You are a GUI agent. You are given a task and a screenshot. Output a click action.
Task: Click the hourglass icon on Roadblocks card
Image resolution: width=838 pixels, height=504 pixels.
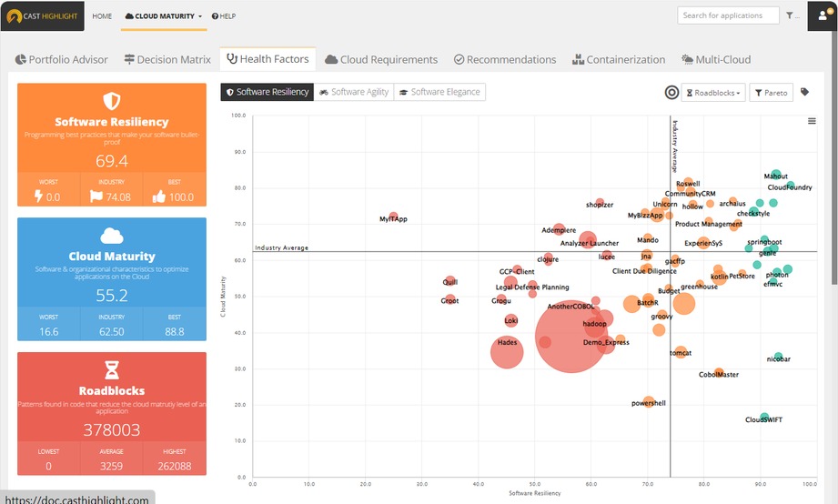(x=112, y=370)
